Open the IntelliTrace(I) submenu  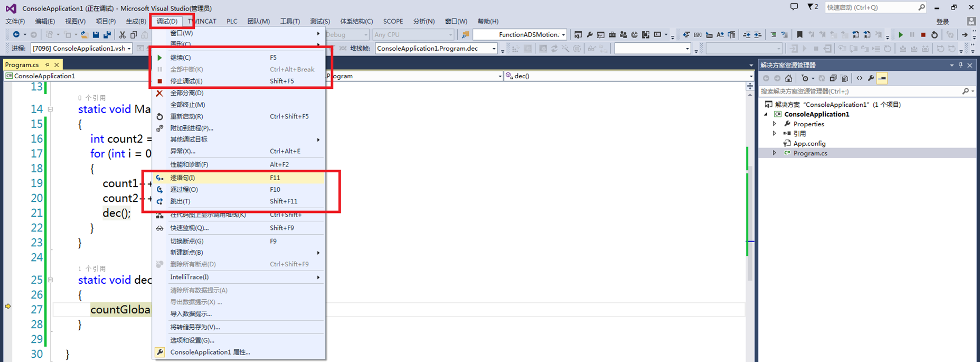coord(238,277)
